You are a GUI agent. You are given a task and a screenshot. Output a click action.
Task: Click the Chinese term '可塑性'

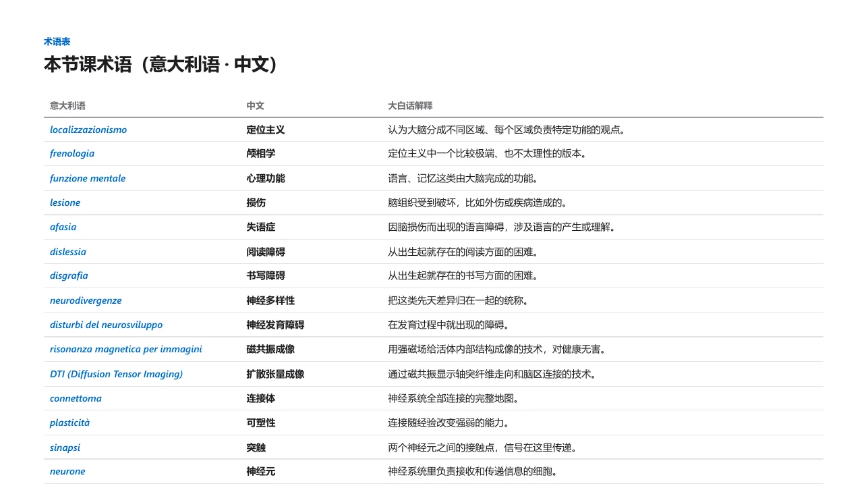[x=261, y=423]
